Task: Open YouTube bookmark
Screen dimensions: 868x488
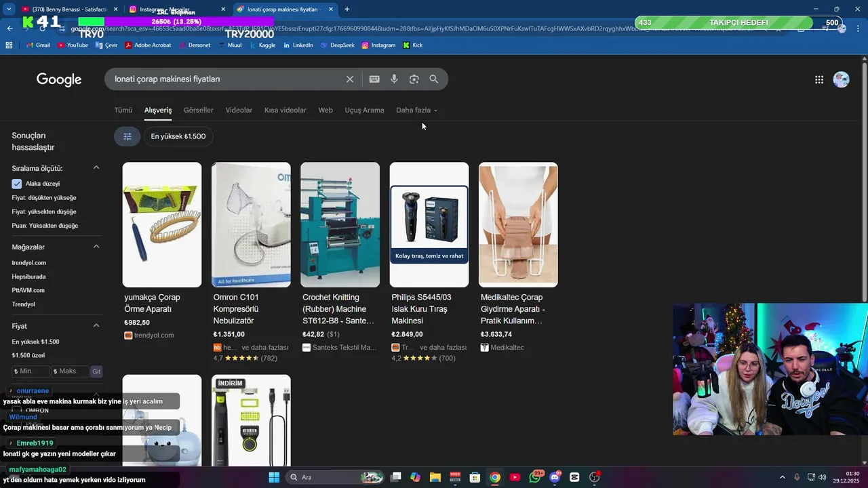Action: (73, 45)
